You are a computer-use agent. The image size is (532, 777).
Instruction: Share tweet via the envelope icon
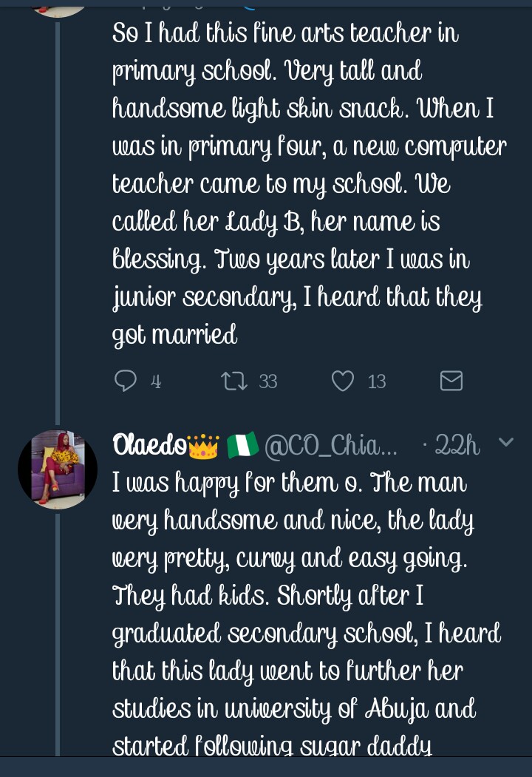pyautogui.click(x=451, y=381)
